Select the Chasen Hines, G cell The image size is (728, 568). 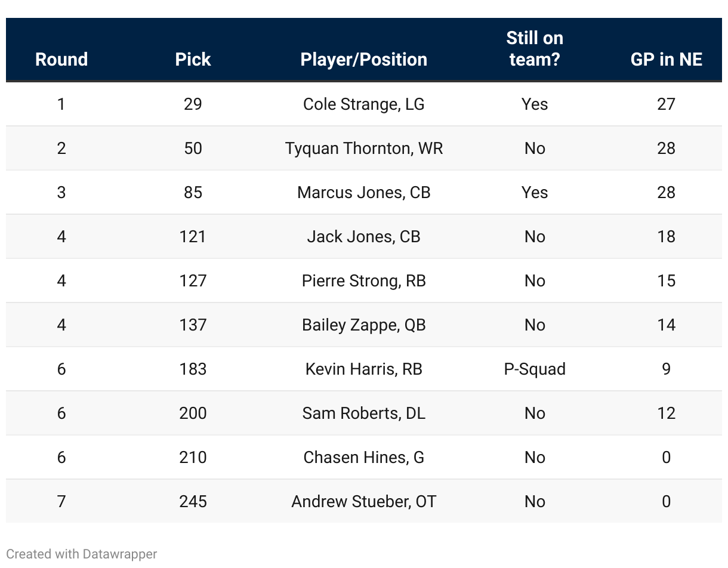pyautogui.click(x=363, y=458)
